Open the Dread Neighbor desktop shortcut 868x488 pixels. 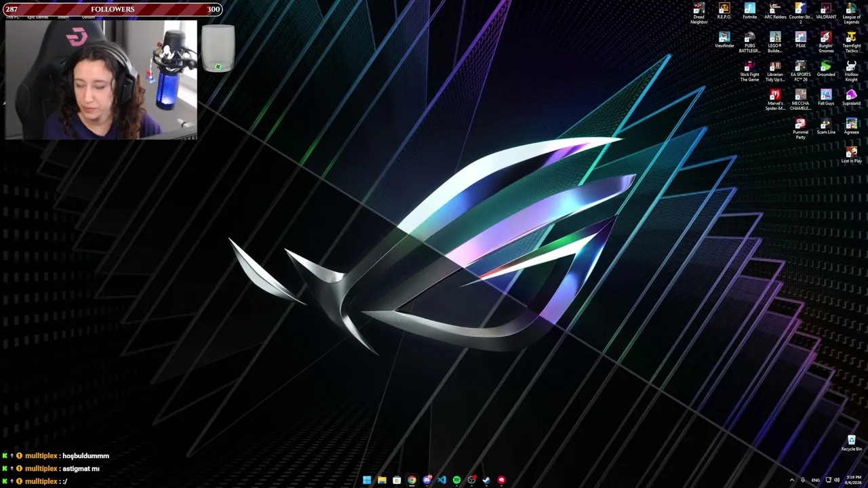tap(698, 14)
